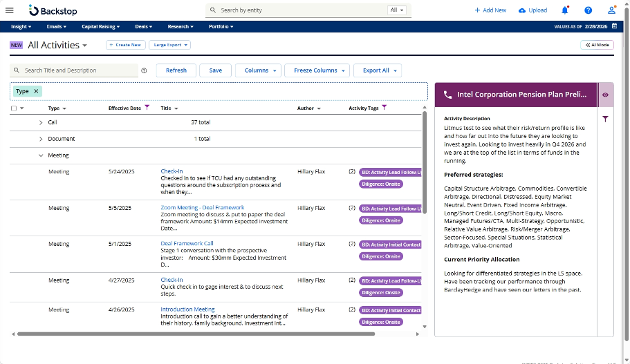Viewport: 630px width, 364px height.
Task: Click the Intel Corporation Pension Plan panel title
Action: coord(521,95)
